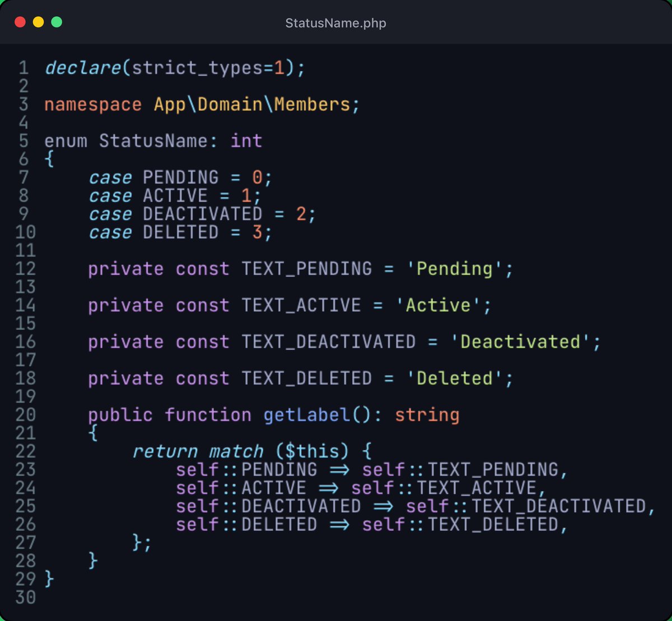Click 'DELETED' in the case on line 10
672x621 pixels.
(x=180, y=232)
